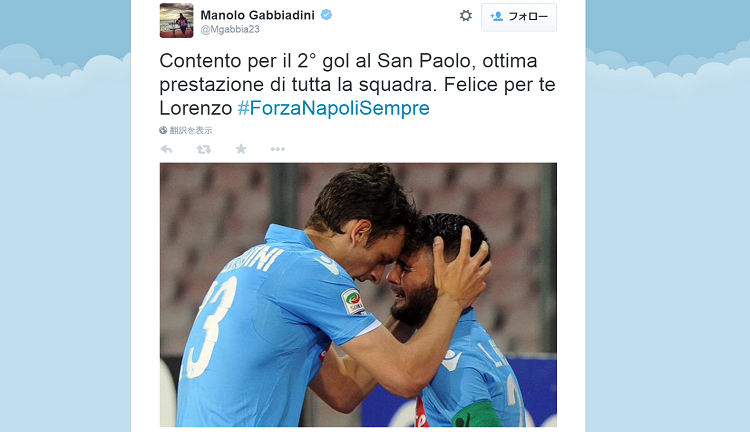Image resolution: width=750 pixels, height=432 pixels.
Task: Follow the account with the フォロー button
Action: tap(519, 17)
